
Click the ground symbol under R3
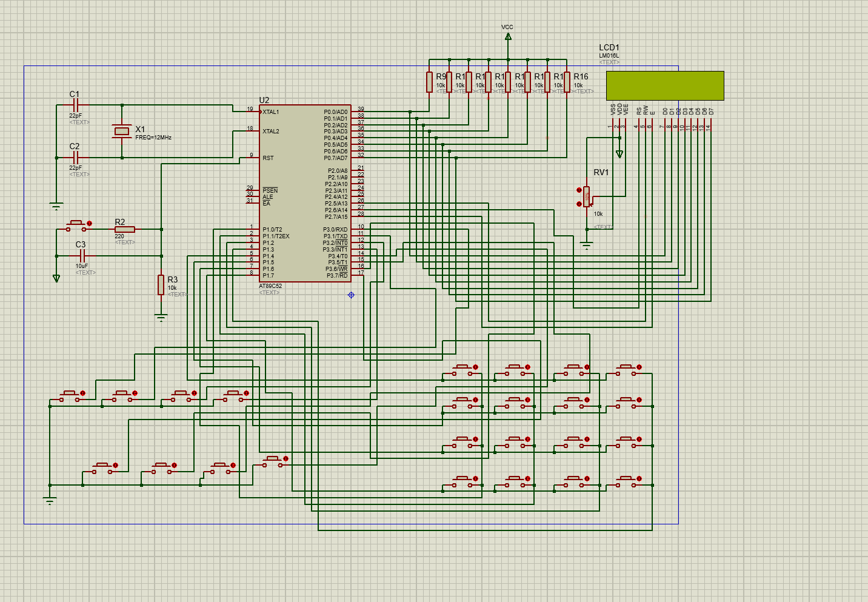[x=161, y=318]
